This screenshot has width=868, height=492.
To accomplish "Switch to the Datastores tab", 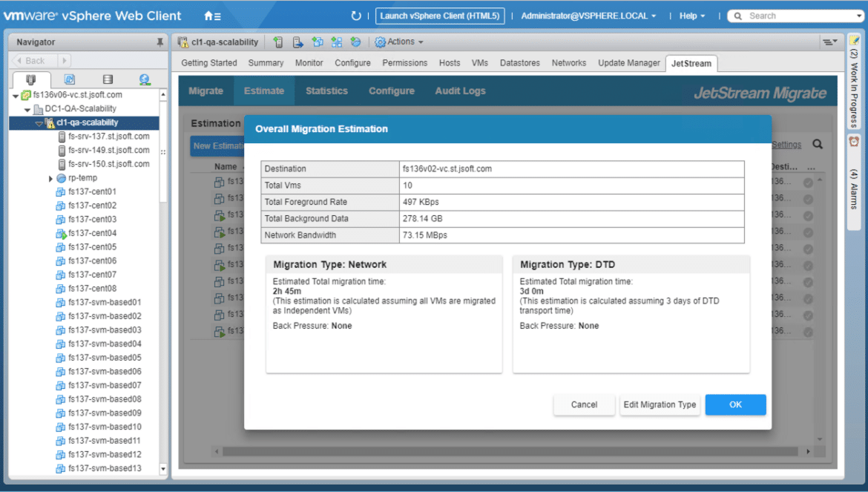I will tap(520, 63).
